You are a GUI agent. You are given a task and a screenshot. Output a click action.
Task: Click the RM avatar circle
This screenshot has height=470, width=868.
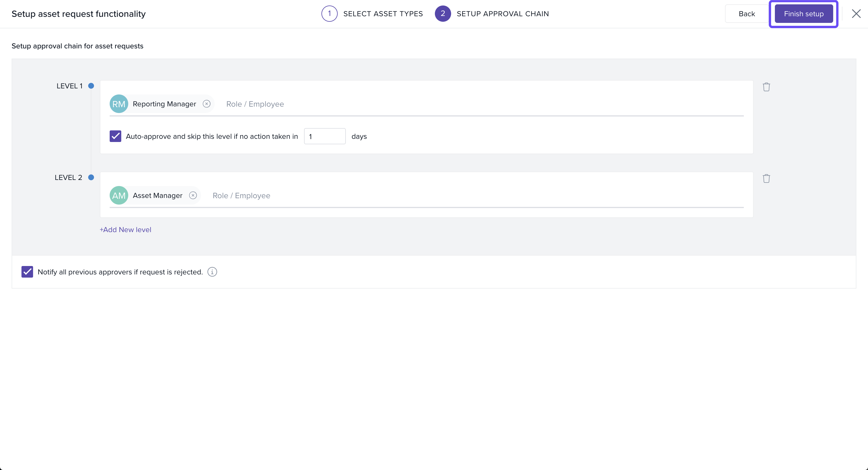119,104
